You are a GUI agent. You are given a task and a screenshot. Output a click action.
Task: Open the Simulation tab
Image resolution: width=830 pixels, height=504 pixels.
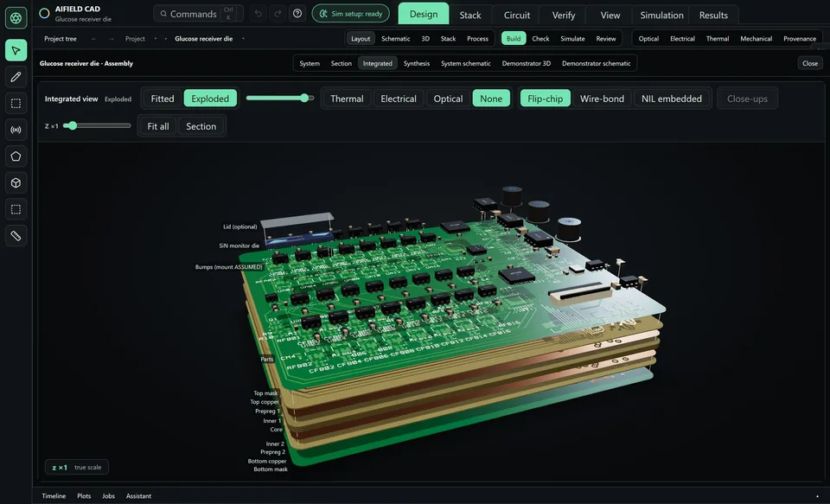(661, 16)
